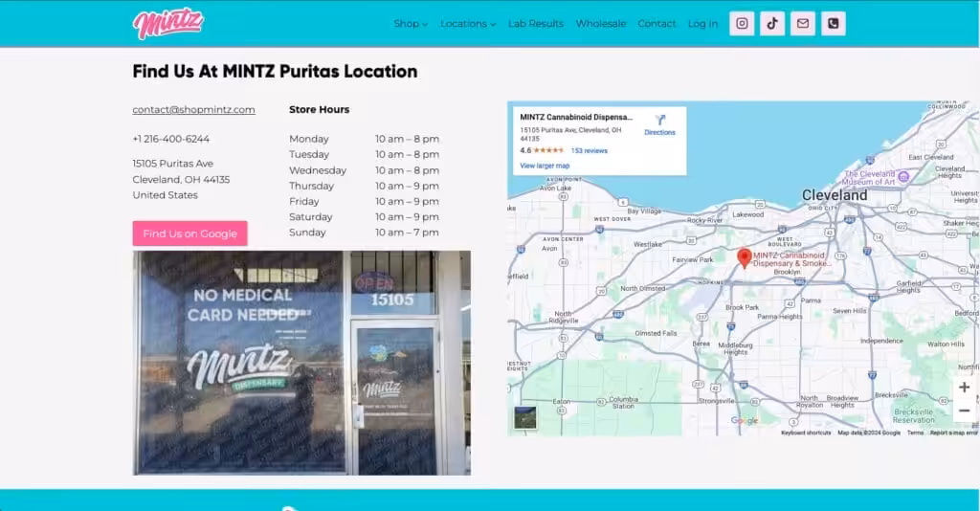The image size is (980, 511).
Task: Click the Thursday row in store hours
Action: [364, 186]
